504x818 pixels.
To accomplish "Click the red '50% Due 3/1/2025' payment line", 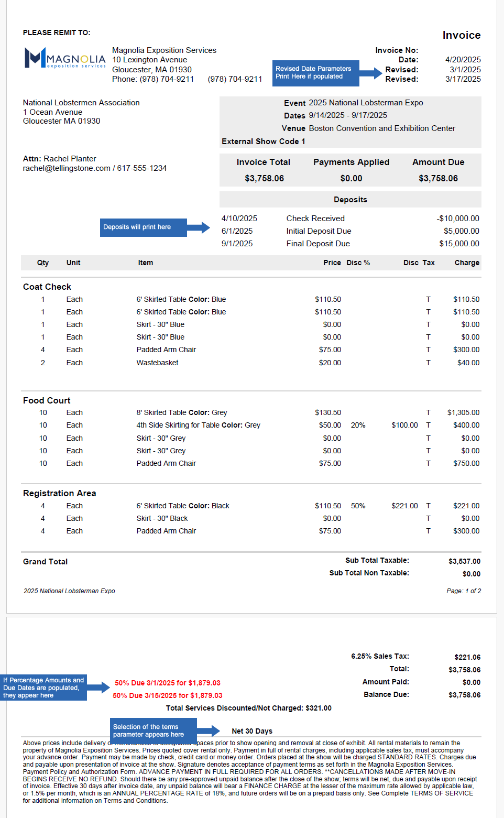I will point(168,683).
